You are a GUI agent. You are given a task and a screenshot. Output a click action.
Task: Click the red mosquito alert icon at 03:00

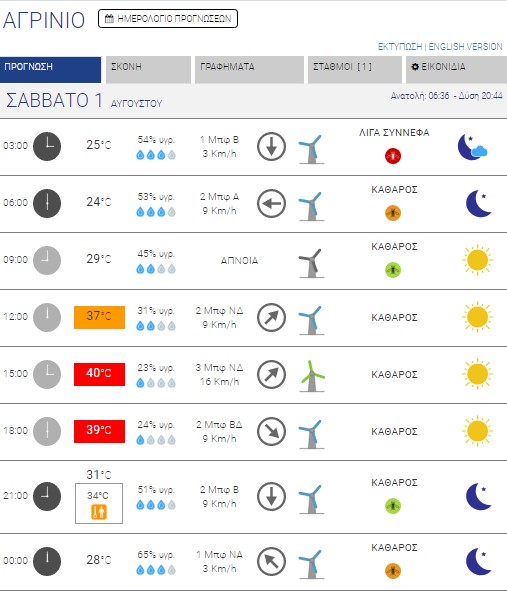tap(393, 155)
